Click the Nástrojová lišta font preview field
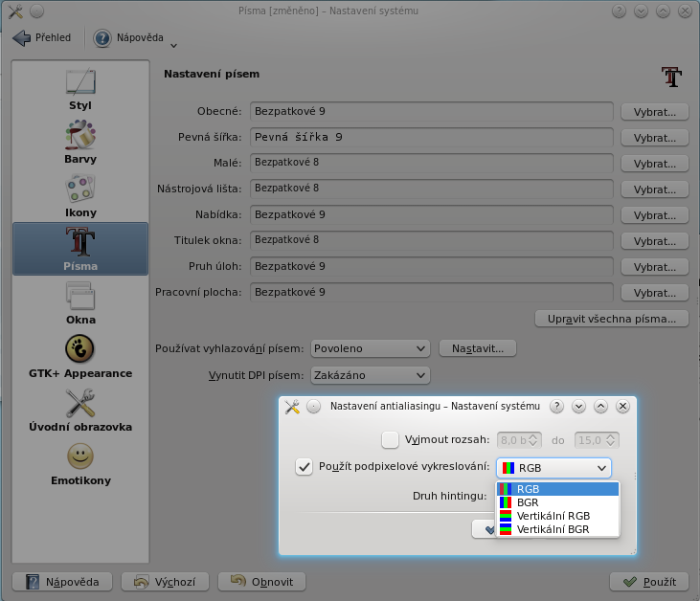Screen dimensions: 700x601 tap(432, 189)
